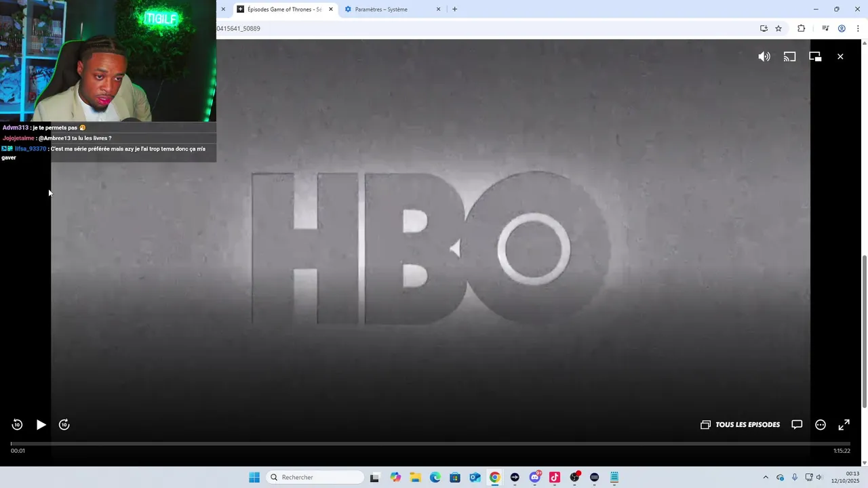Launch Copilot from taskbar

click(395, 477)
